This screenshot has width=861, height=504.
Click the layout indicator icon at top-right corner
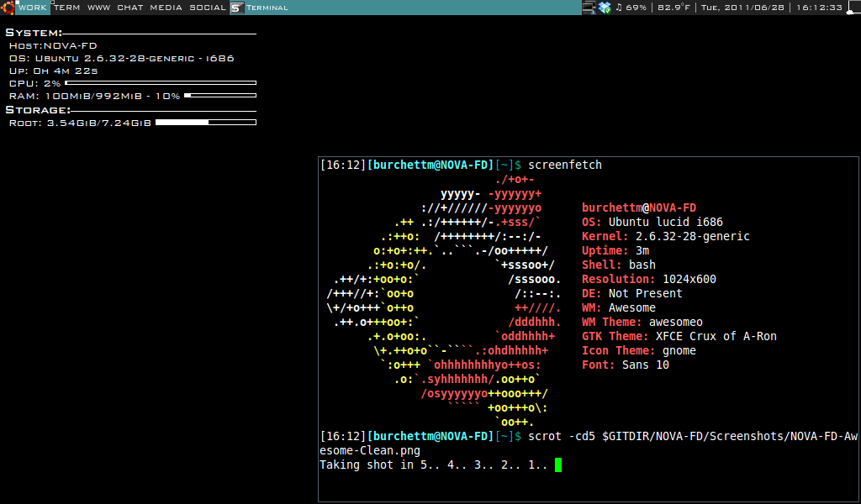(854, 7)
